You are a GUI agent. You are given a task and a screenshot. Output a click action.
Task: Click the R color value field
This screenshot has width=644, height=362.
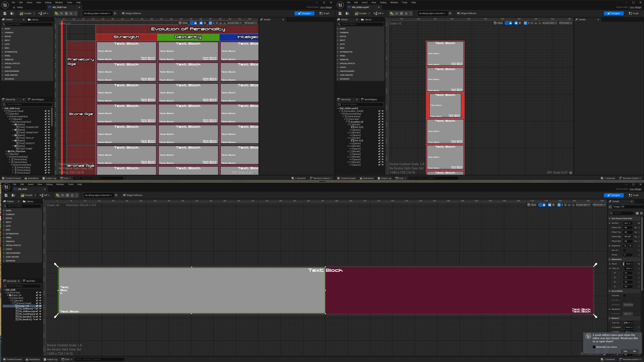click(628, 273)
